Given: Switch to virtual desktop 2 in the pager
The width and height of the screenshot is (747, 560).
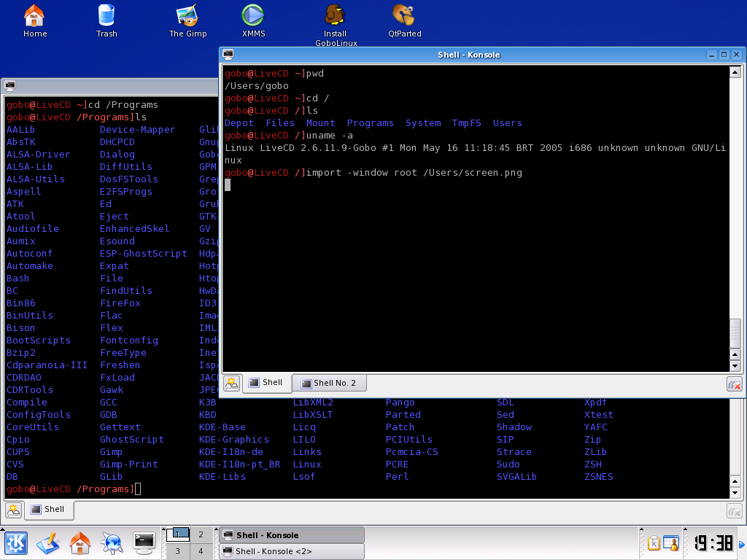Looking at the screenshot, I should tap(201, 534).
